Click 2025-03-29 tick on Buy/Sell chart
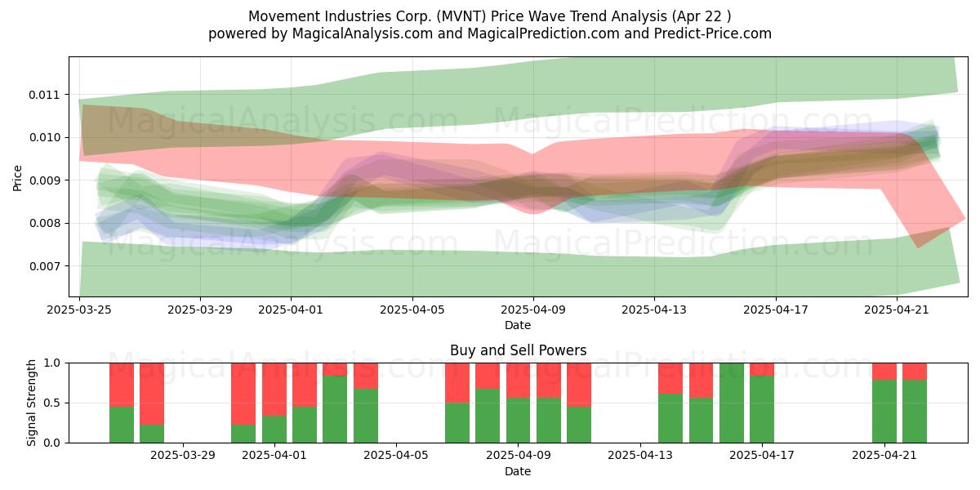Screen dimensions: 980x490 (183, 456)
